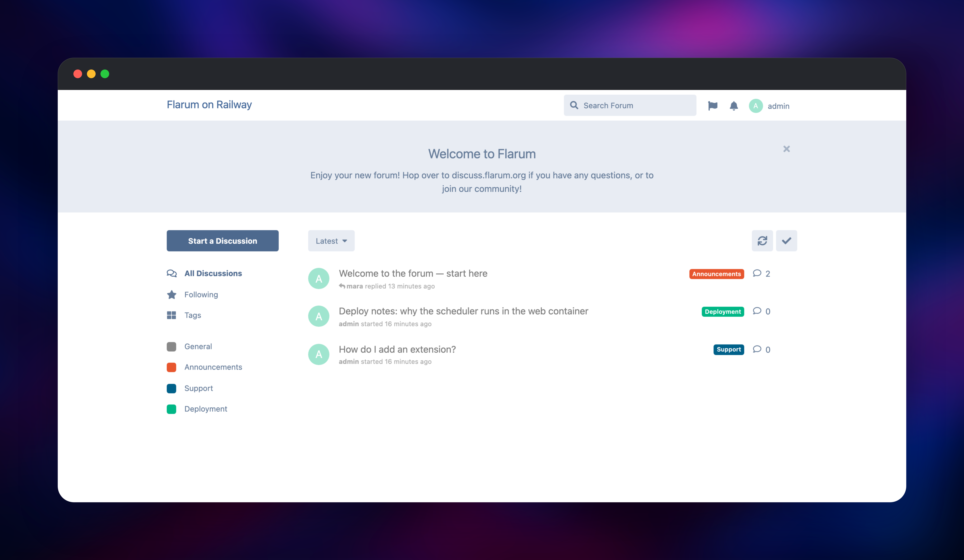Open author avatar of How do I add an extension
Viewport: 964px width, 560px height.
coord(319,354)
